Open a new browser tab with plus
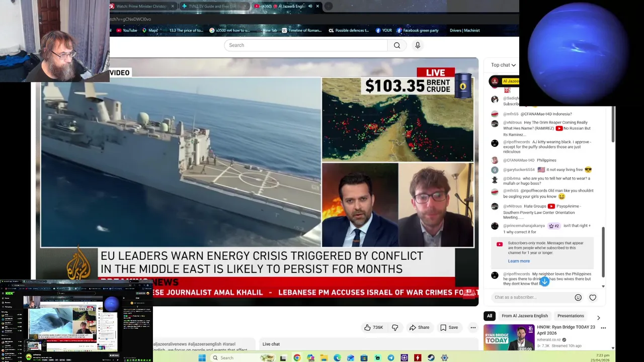644x362 pixels. (x=328, y=6)
